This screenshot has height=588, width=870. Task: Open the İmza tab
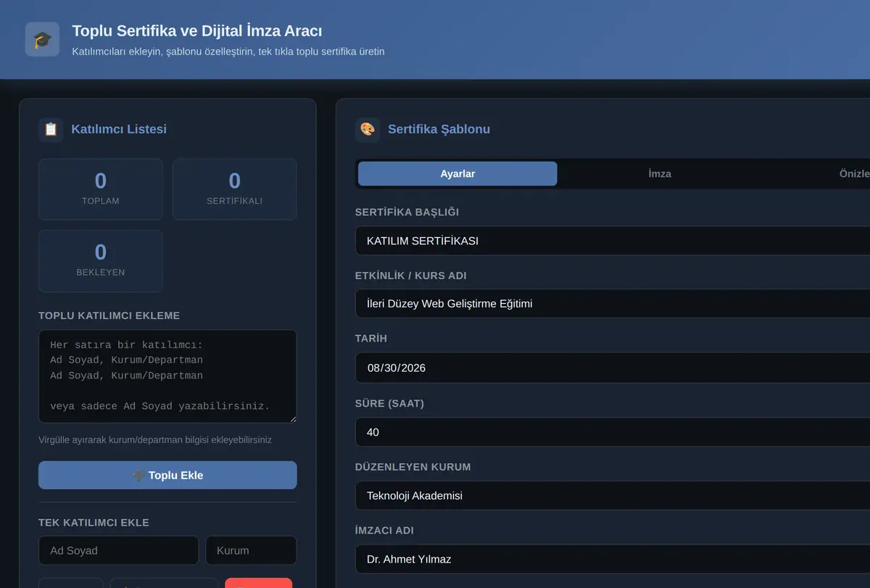(660, 174)
